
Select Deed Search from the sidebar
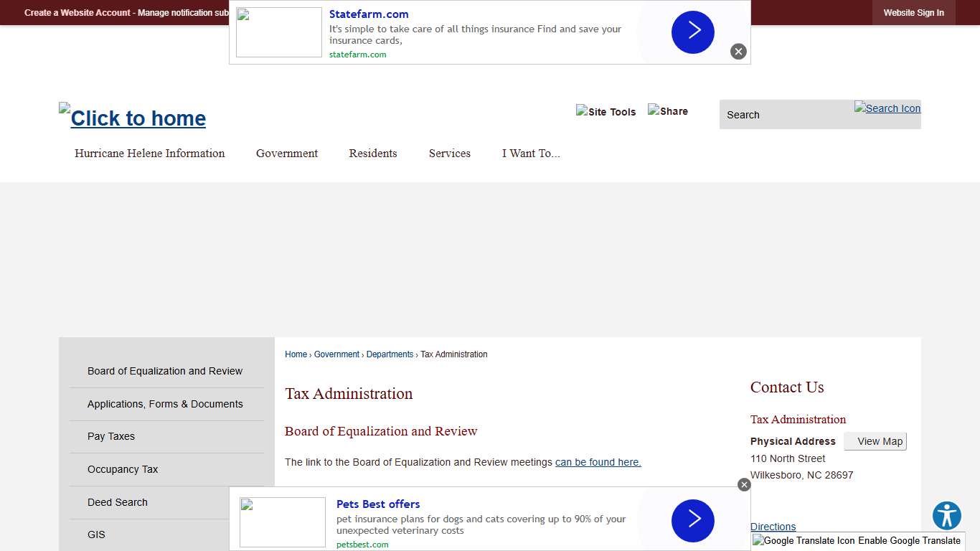coord(118,502)
